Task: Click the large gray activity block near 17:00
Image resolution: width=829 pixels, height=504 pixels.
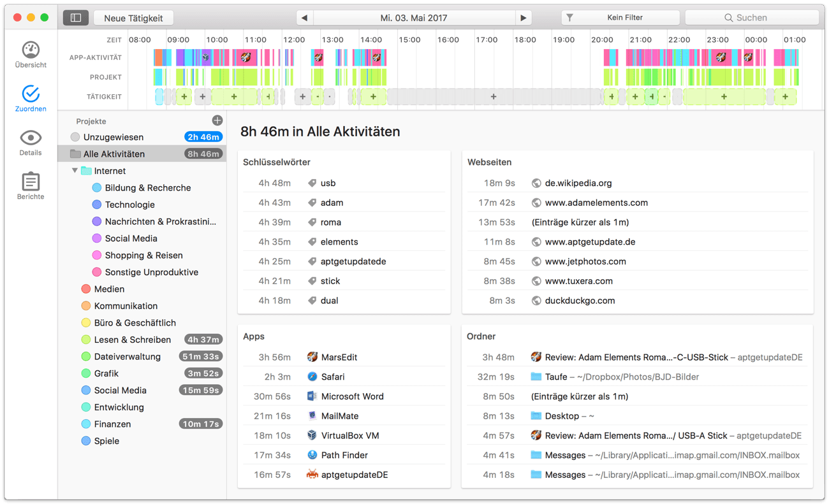Action: point(493,97)
